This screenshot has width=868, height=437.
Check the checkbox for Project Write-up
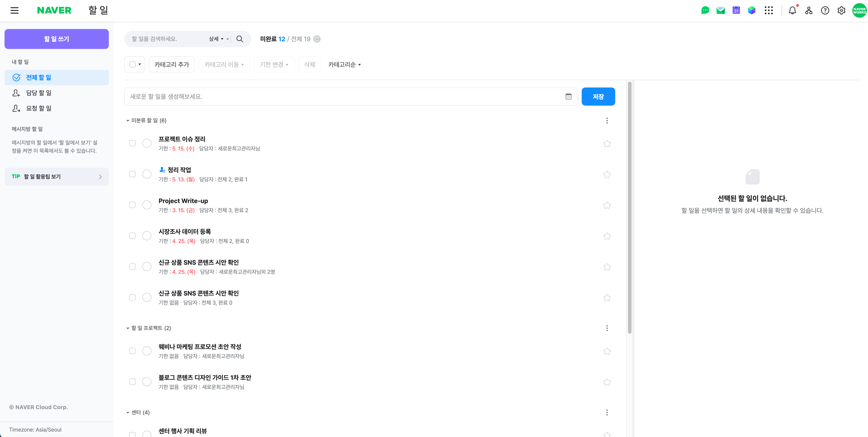[132, 205]
